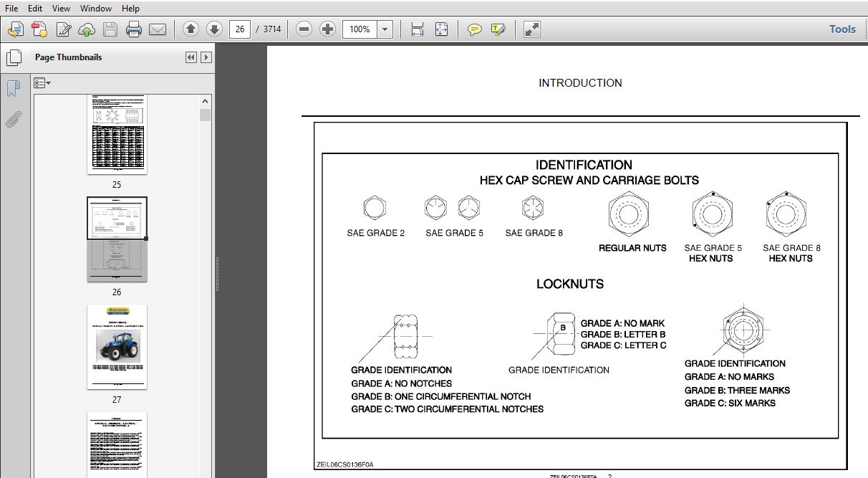Go to next page arrow

(214, 29)
